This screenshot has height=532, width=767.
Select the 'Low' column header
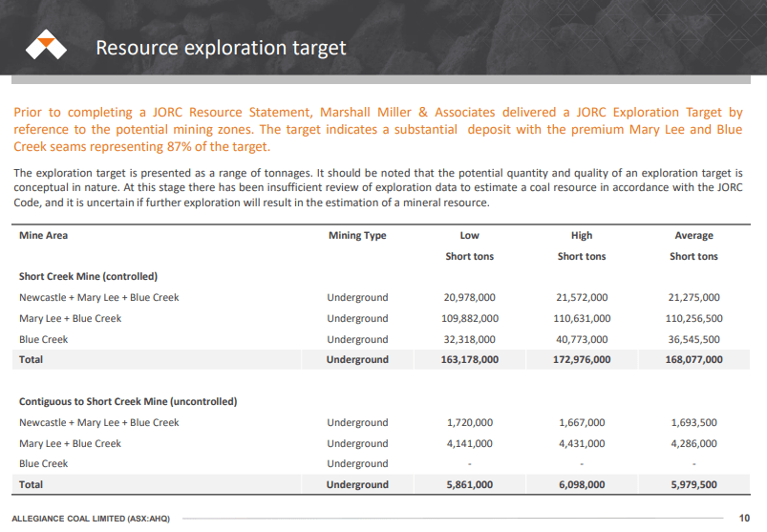point(469,236)
